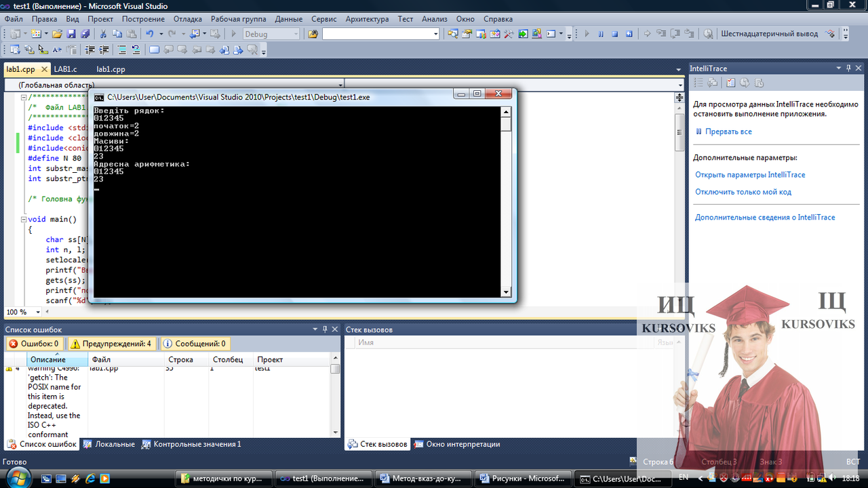Restart debugging icon

pos(629,34)
